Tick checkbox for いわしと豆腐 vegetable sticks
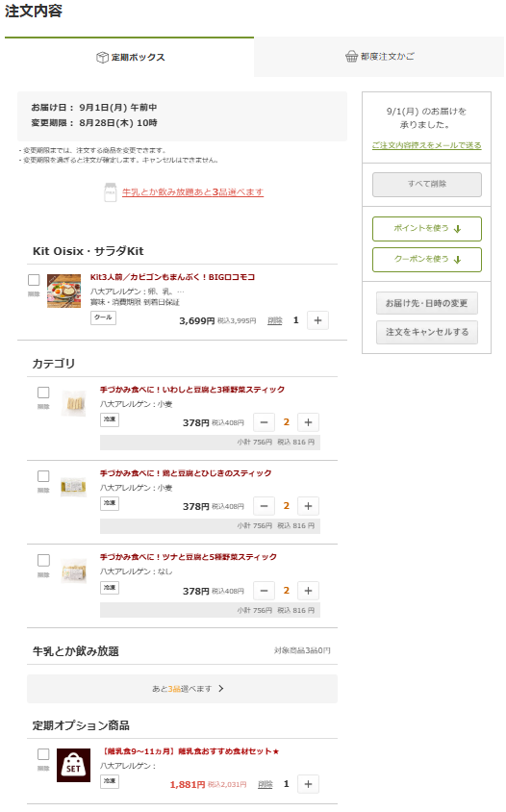 point(43,393)
